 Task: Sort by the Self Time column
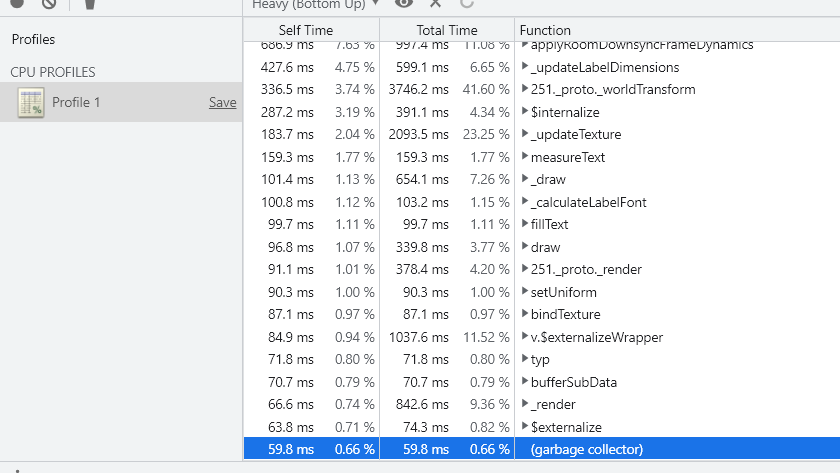pos(306,31)
